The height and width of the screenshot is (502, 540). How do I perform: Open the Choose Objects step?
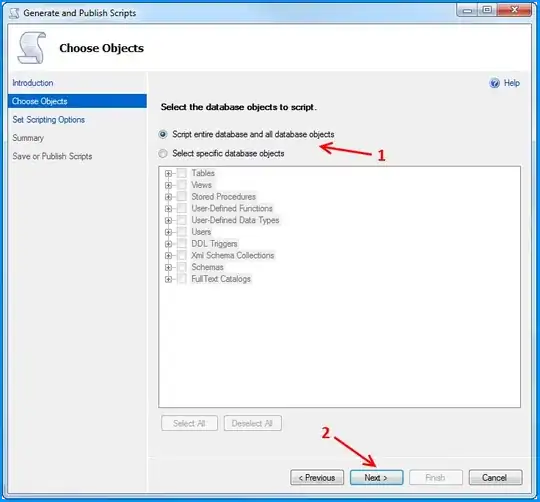point(77,101)
